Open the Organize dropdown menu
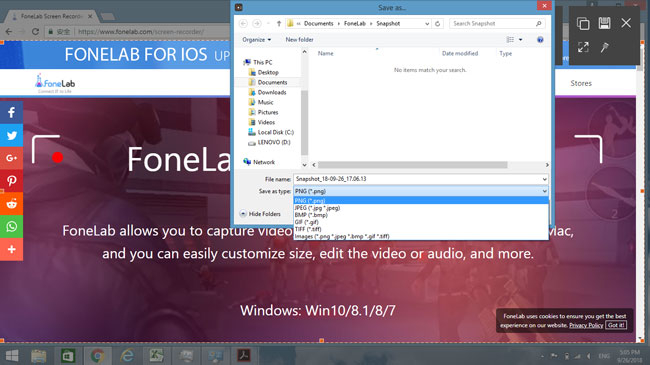Screen dimensions: 650x365 coord(257,40)
